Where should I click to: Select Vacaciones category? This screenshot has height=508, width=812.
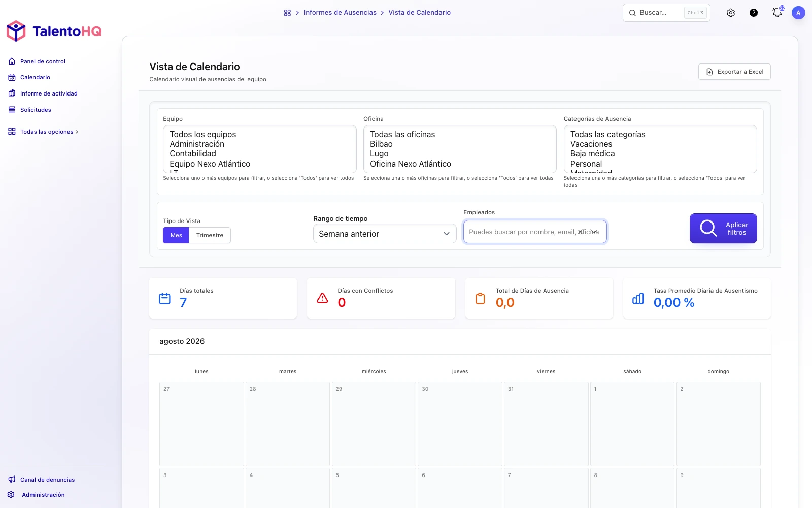pyautogui.click(x=660, y=144)
